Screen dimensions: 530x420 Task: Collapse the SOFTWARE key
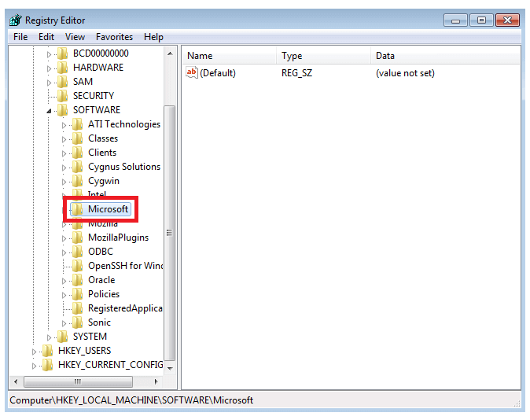49,111
